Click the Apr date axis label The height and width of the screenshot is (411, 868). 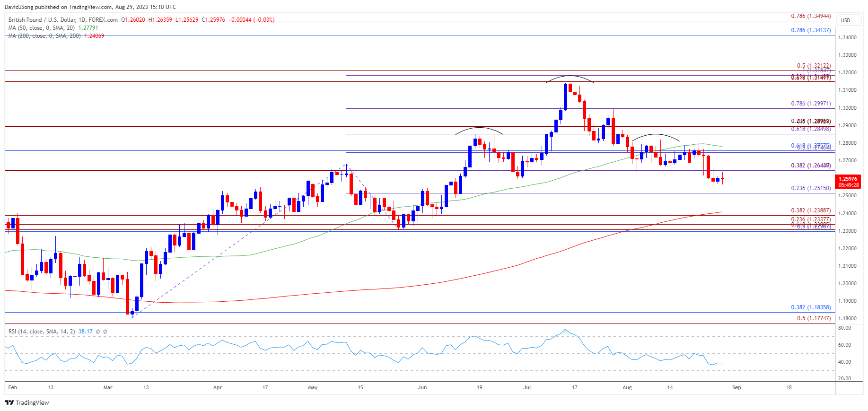[x=218, y=388]
